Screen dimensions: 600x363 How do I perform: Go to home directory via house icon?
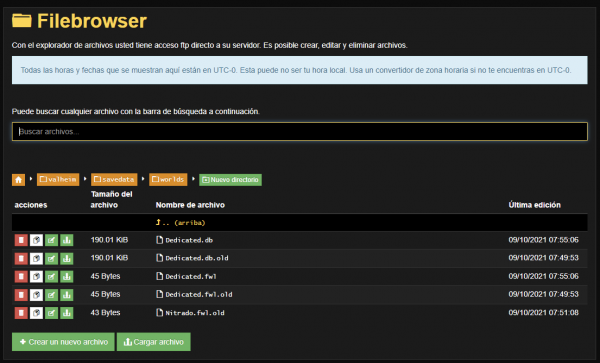(18, 180)
